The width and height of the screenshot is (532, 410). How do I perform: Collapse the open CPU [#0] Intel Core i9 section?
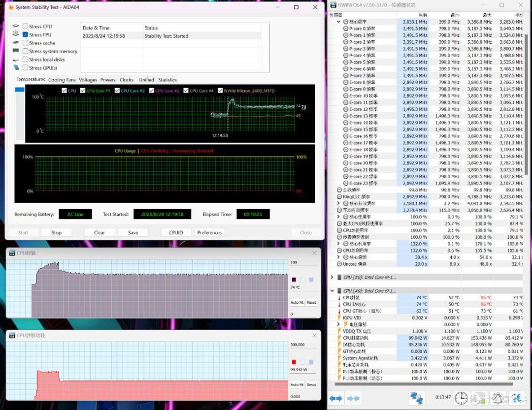(x=332, y=290)
